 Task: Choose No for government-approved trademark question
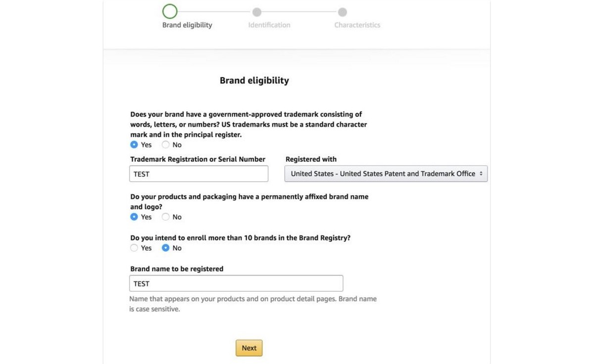(165, 145)
